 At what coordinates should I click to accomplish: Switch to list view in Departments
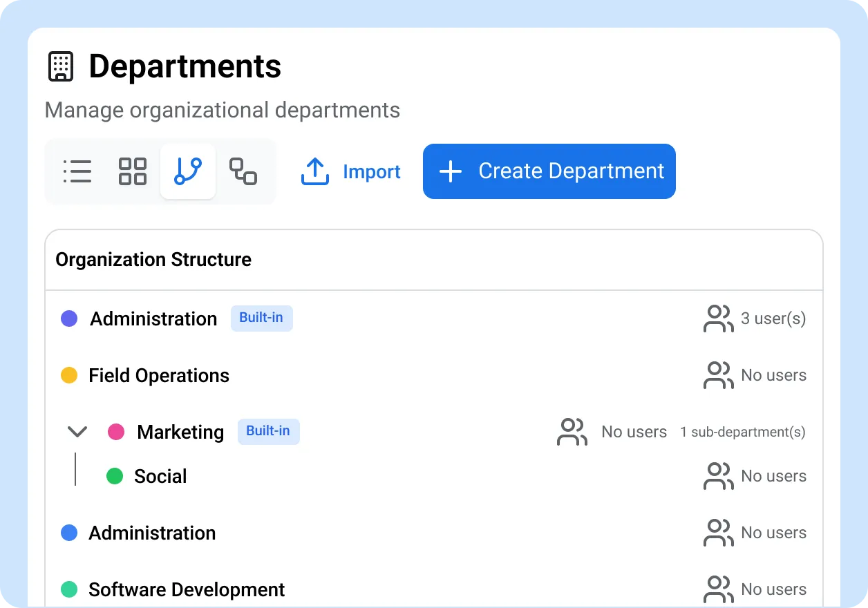pyautogui.click(x=77, y=171)
